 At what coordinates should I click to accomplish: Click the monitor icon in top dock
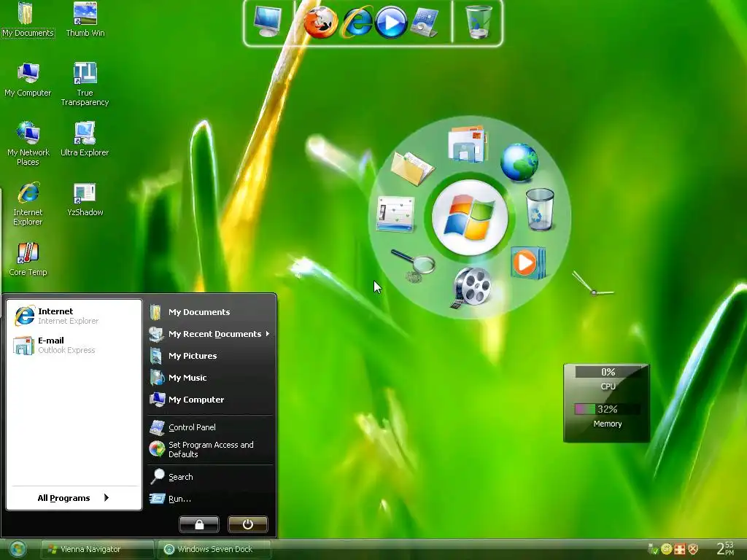pos(267,22)
